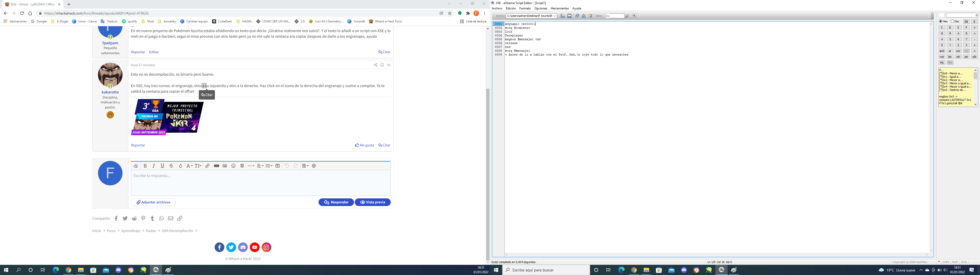Open the text alignment dropdown in reply editor
Image resolution: width=980 pixels, height=275 pixels.
(x=260, y=166)
